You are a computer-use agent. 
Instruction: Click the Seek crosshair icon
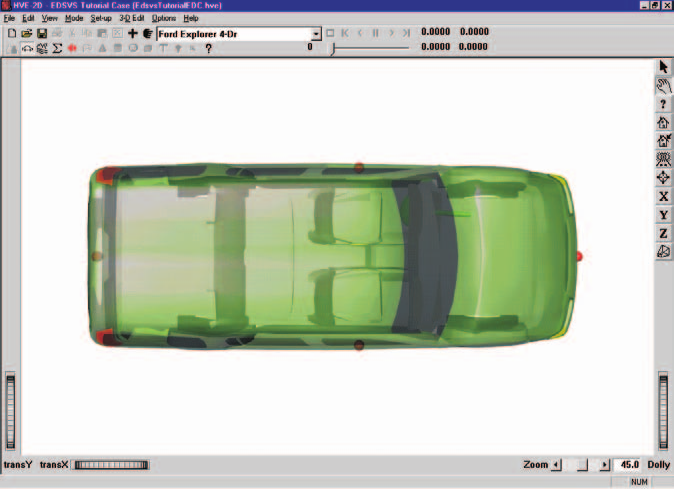[664, 177]
